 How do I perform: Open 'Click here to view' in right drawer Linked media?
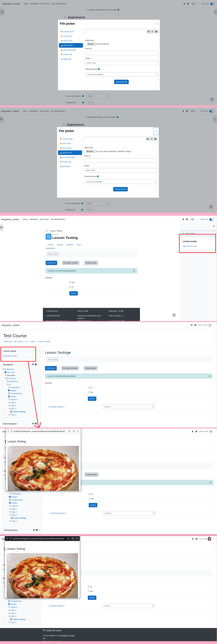pyautogui.click(x=189, y=246)
